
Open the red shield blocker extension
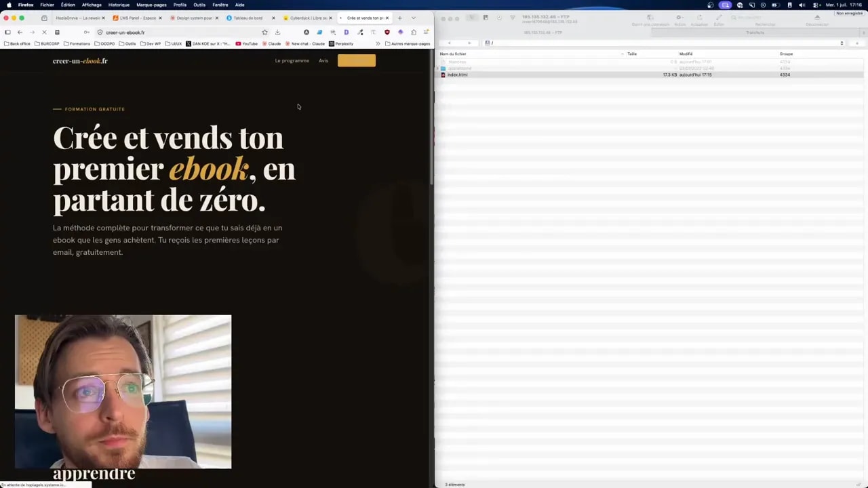(x=387, y=32)
